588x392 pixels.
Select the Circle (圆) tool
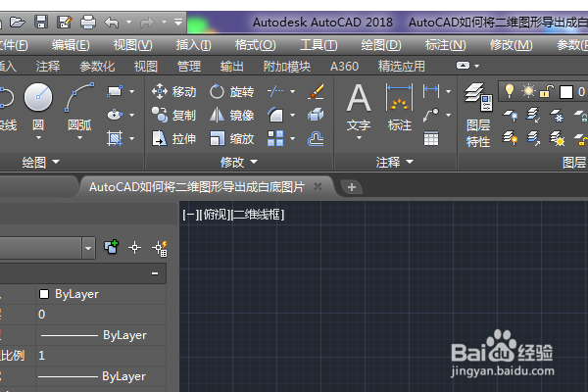38,106
